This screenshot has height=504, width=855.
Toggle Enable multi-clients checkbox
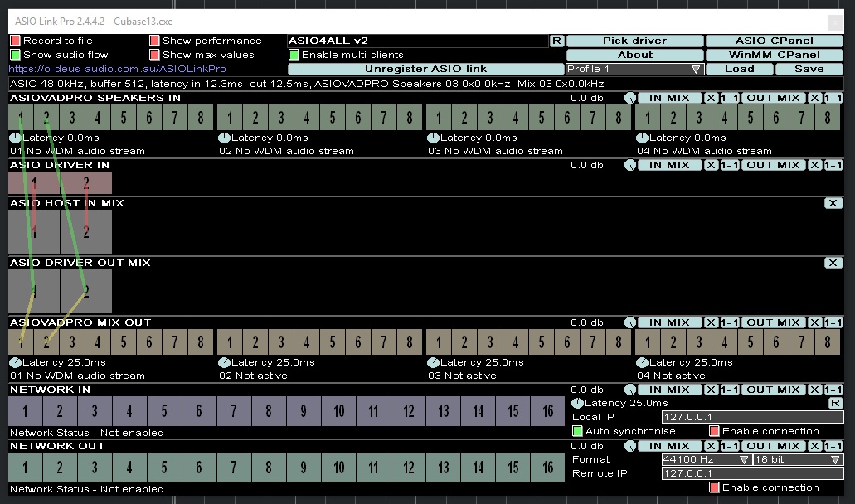coord(294,55)
